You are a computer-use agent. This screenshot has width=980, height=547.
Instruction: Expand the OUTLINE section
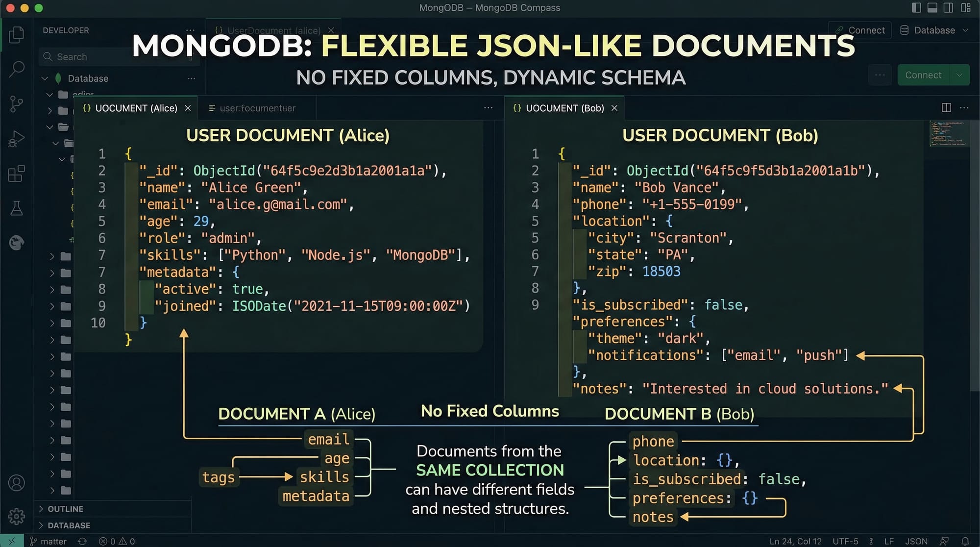click(65, 509)
